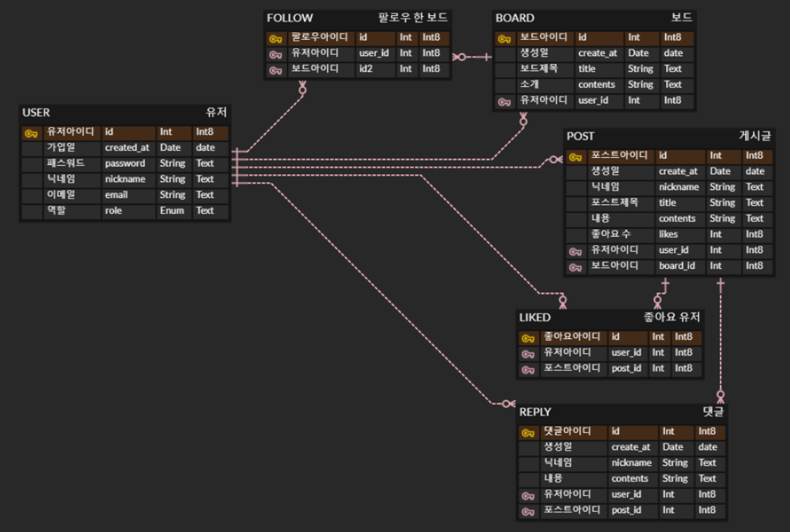Select create_at column in REPLY table
This screenshot has width=790, height=532.
(x=631, y=447)
